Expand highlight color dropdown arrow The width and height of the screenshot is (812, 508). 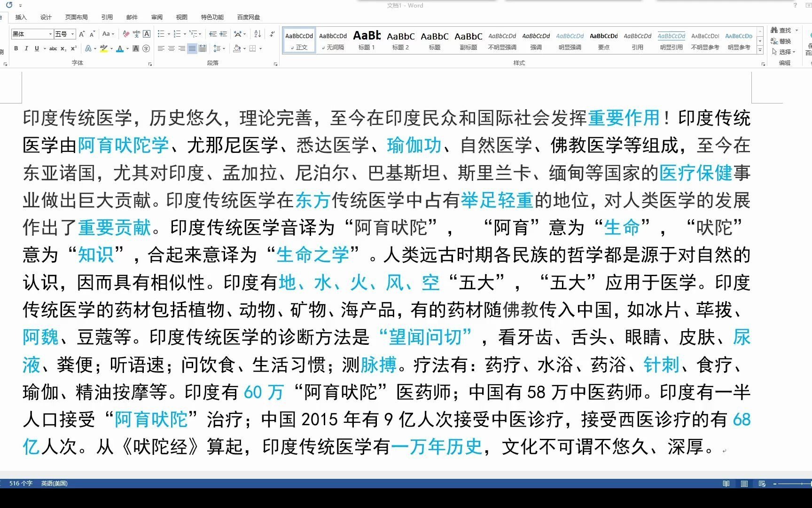111,48
